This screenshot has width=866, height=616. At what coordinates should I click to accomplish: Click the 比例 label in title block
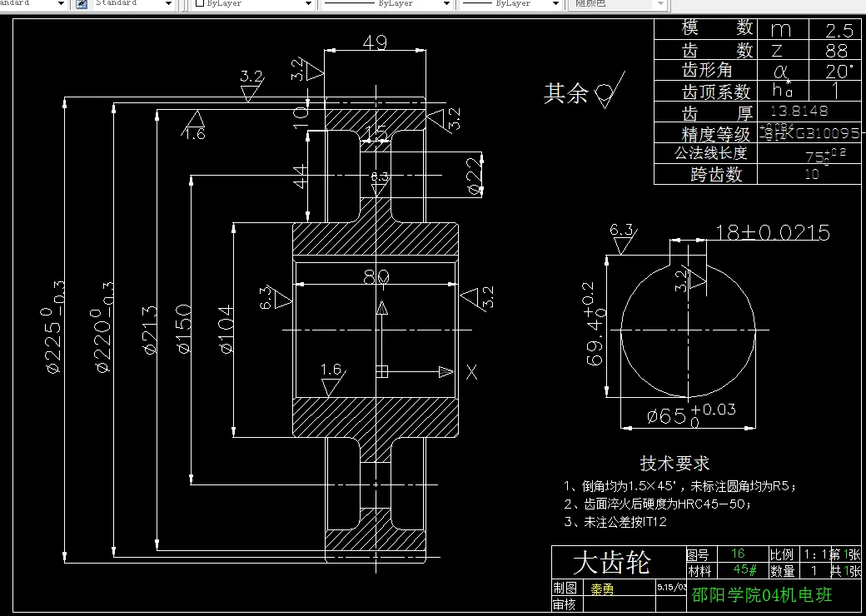[782, 554]
